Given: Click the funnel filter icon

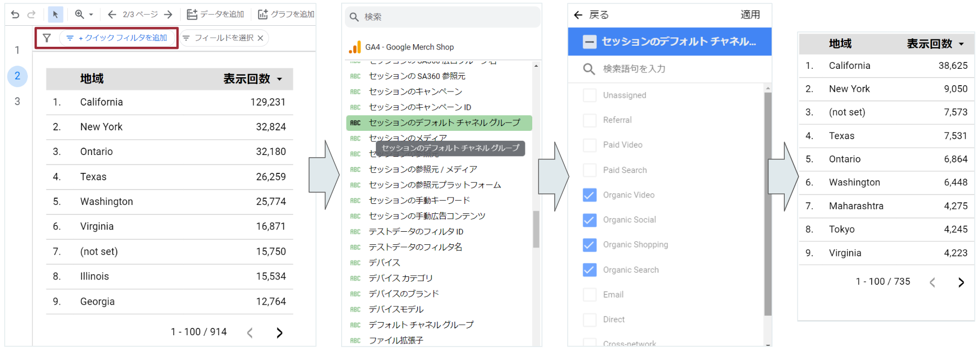Looking at the screenshot, I should pyautogui.click(x=47, y=38).
